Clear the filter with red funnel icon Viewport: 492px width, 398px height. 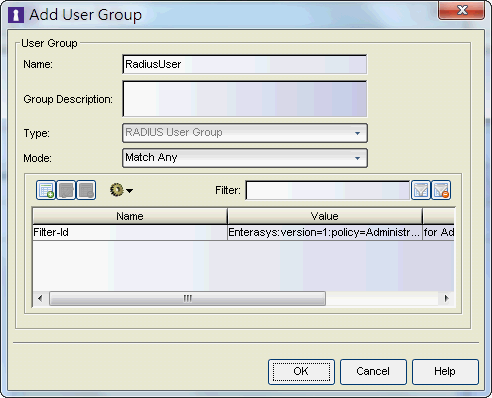pyautogui.click(x=441, y=190)
